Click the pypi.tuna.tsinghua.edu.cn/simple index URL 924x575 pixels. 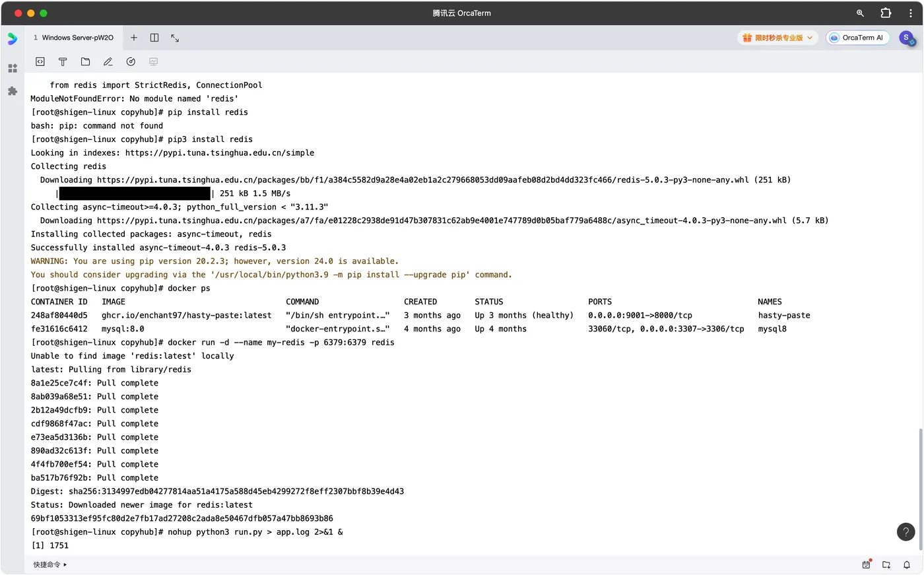(x=220, y=152)
